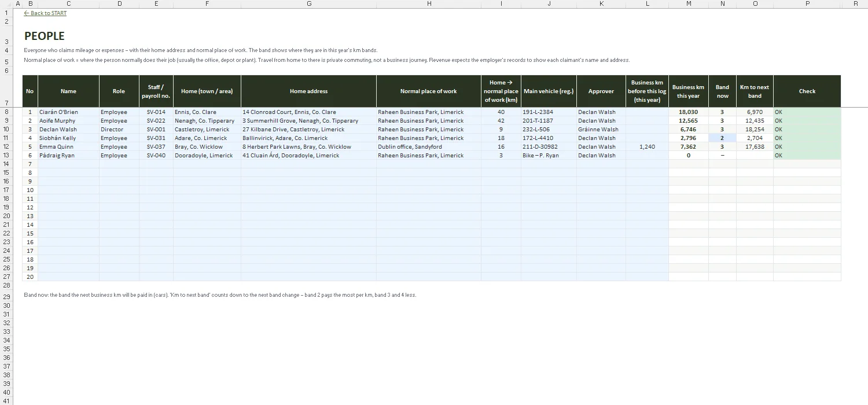
Task: Select vehicle registration 172-L-4410
Action: (549, 138)
